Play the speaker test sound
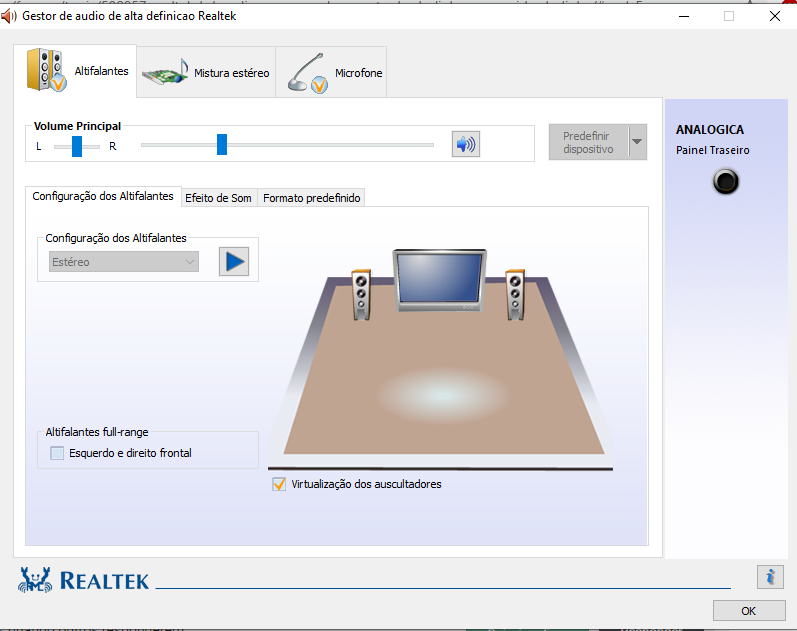Viewport: 797px width, 631px height. click(234, 262)
